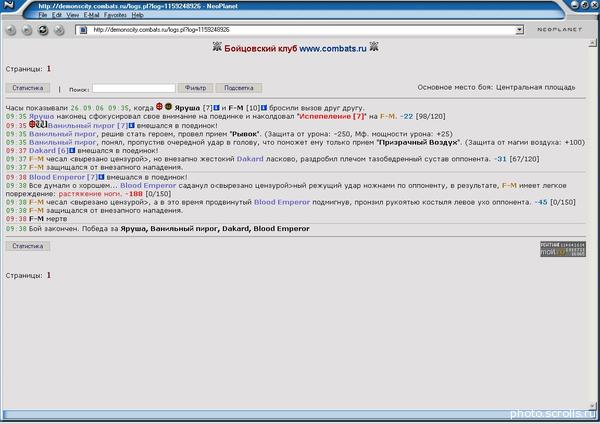This screenshot has height=424, width=600.
Task: Open the Help menu
Action: click(x=137, y=15)
